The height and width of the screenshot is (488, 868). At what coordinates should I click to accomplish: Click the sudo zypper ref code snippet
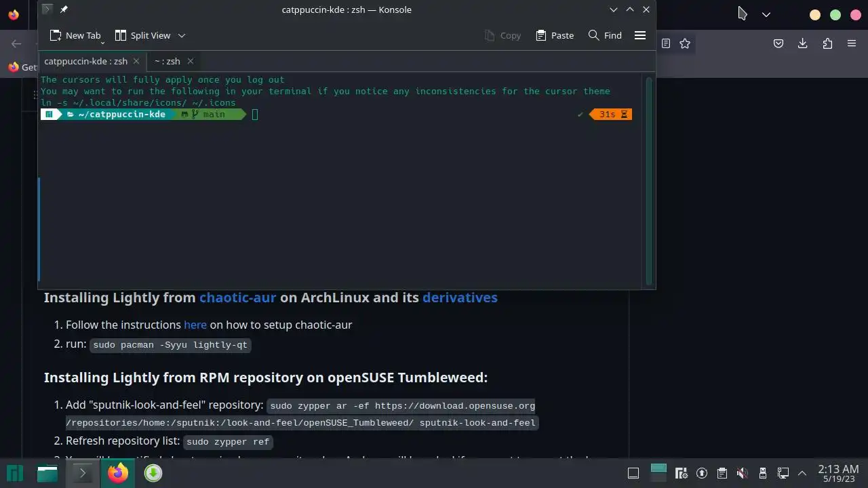pyautogui.click(x=228, y=442)
